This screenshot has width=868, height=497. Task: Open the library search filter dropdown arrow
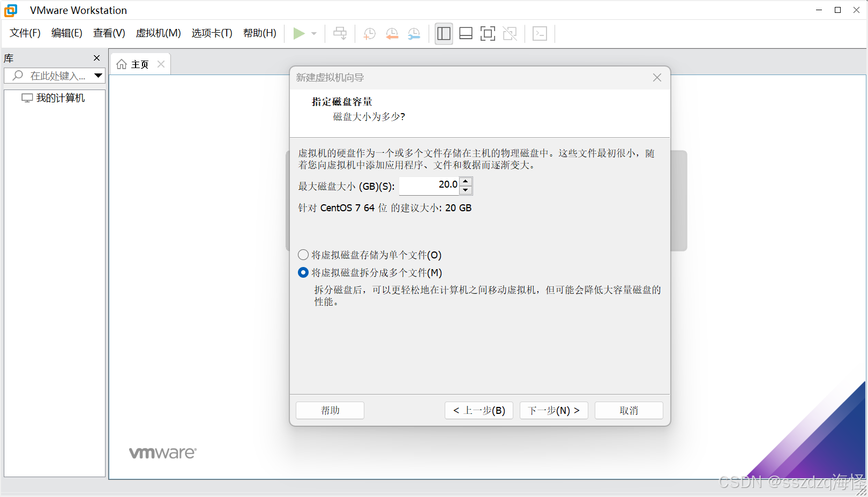point(99,76)
